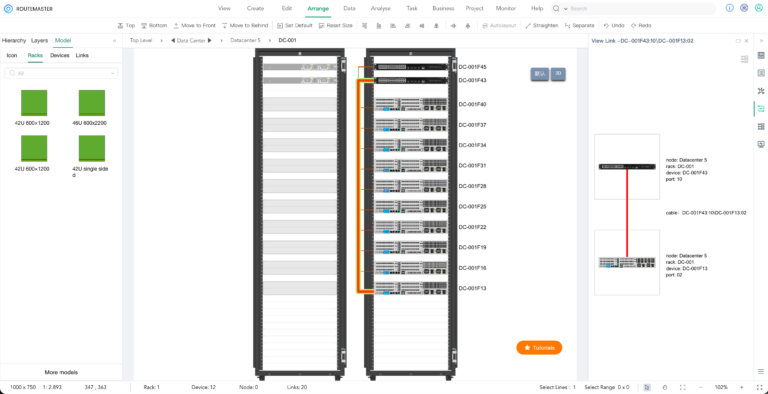The image size is (768, 394).
Task: Click the Datacenter 5 breadcrumb
Action: click(x=245, y=41)
